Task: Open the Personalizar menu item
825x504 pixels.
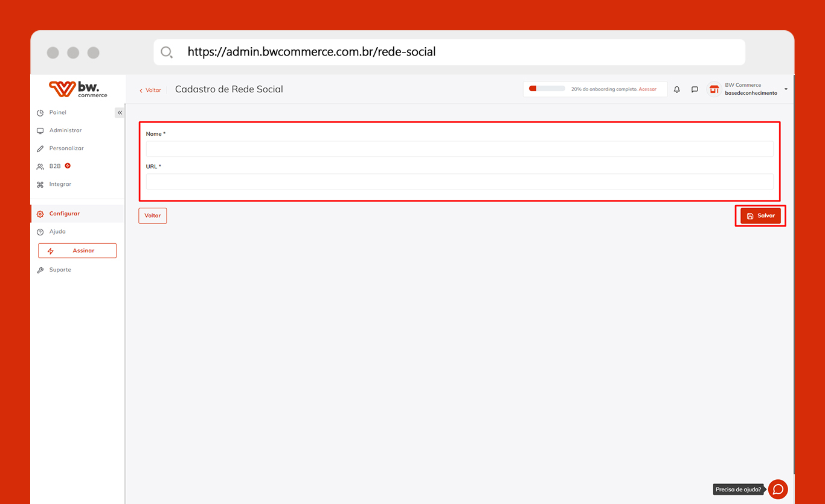Action: [66, 148]
